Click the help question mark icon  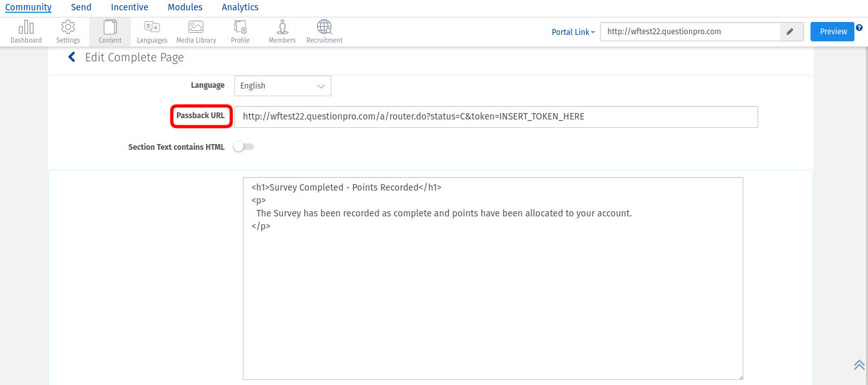point(859,28)
